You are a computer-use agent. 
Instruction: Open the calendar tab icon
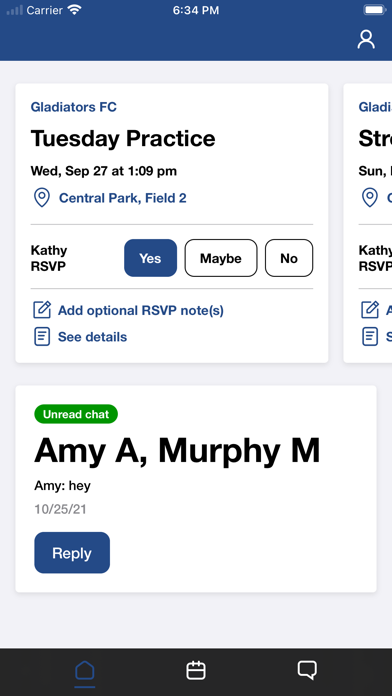tap(196, 670)
